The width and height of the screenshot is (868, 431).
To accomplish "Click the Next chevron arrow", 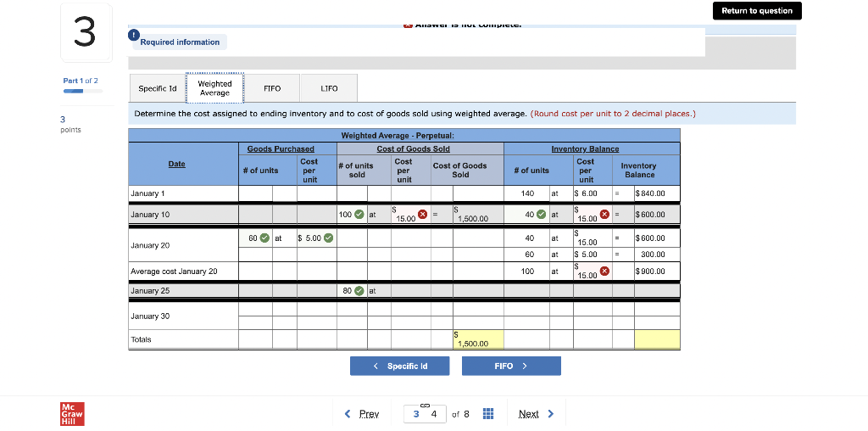I will coord(550,414).
